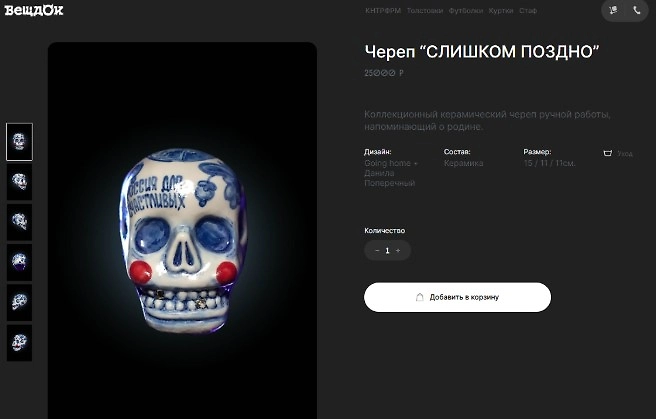The image size is (656, 419).
Task: Click the phone contact icon
Action: 638,11
